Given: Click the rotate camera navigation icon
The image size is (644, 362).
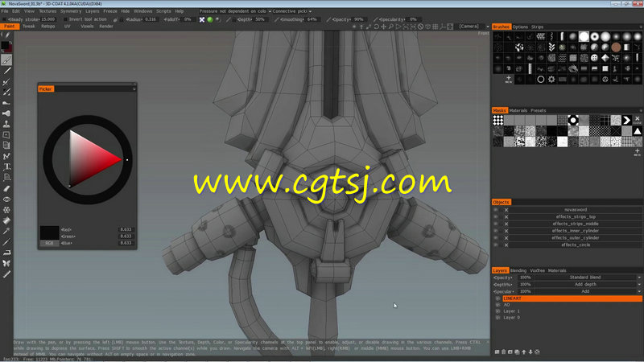Looking at the screenshot, I should 376,27.
